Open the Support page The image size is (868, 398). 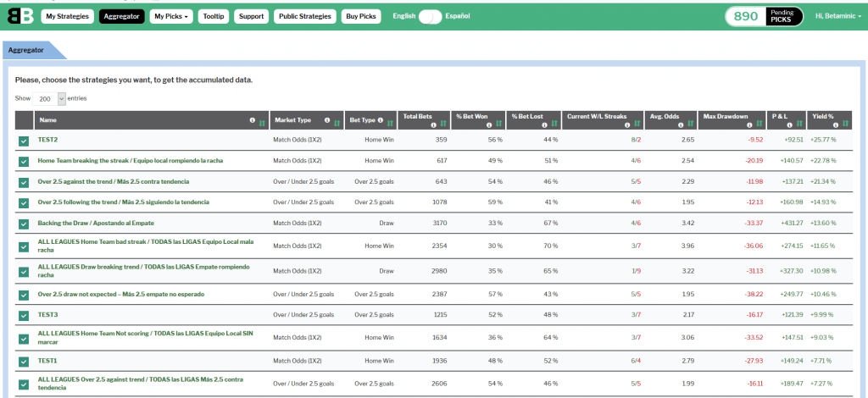pos(251,17)
